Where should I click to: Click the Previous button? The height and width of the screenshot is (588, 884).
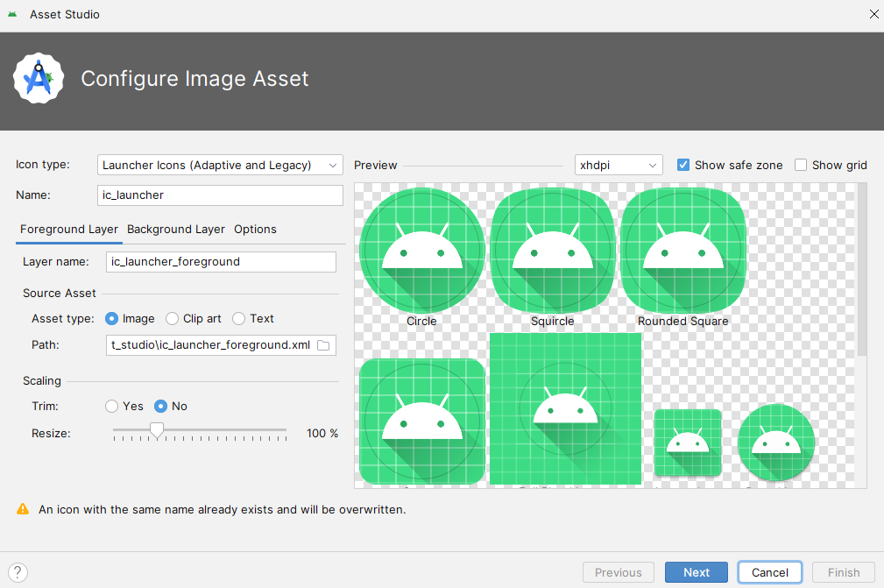(619, 572)
